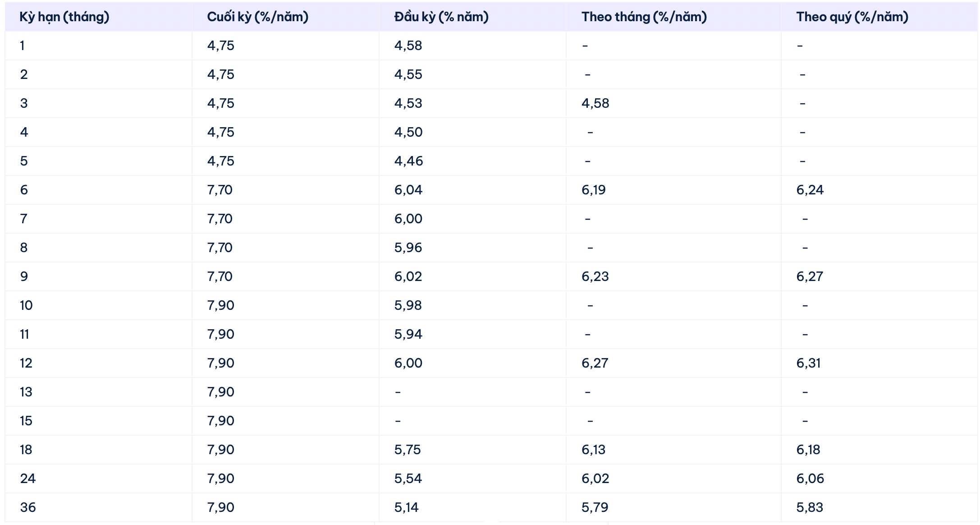The width and height of the screenshot is (980, 525).
Task: Select the 4,46 rate for 5-month term
Action: (x=408, y=161)
